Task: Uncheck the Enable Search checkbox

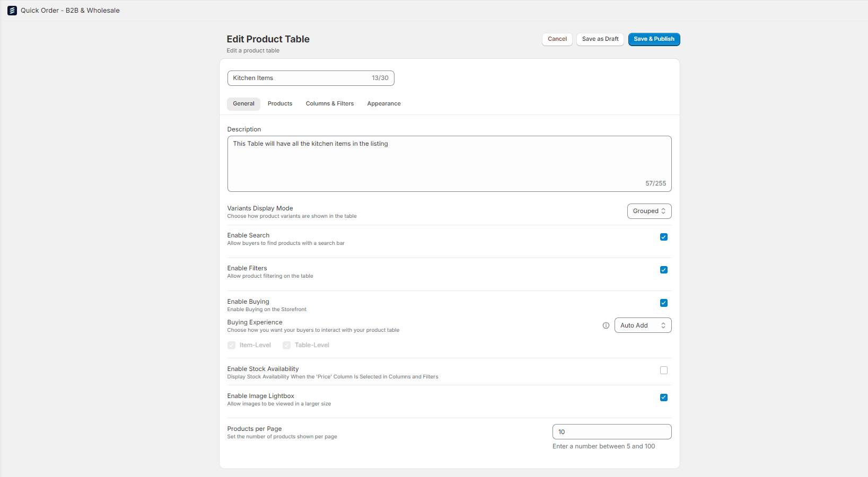Action: [x=664, y=237]
